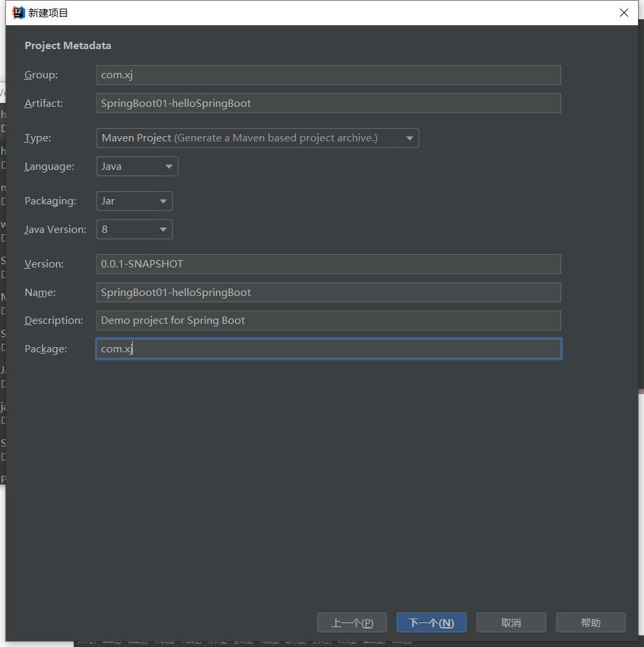This screenshot has width=644, height=647.
Task: Focus the Artifact text field
Action: 328,104
